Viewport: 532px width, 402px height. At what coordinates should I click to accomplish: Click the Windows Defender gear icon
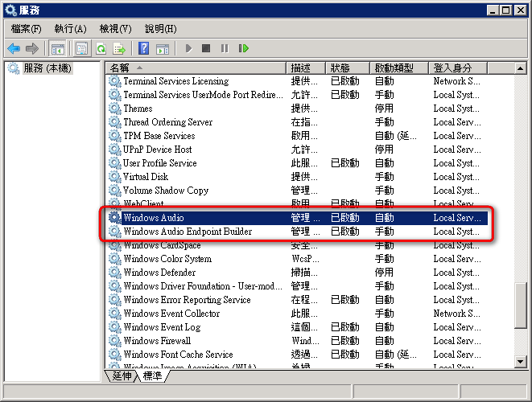coord(114,273)
